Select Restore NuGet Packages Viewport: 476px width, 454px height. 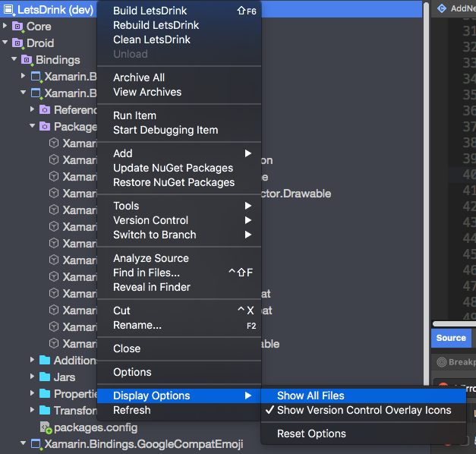coord(174,182)
